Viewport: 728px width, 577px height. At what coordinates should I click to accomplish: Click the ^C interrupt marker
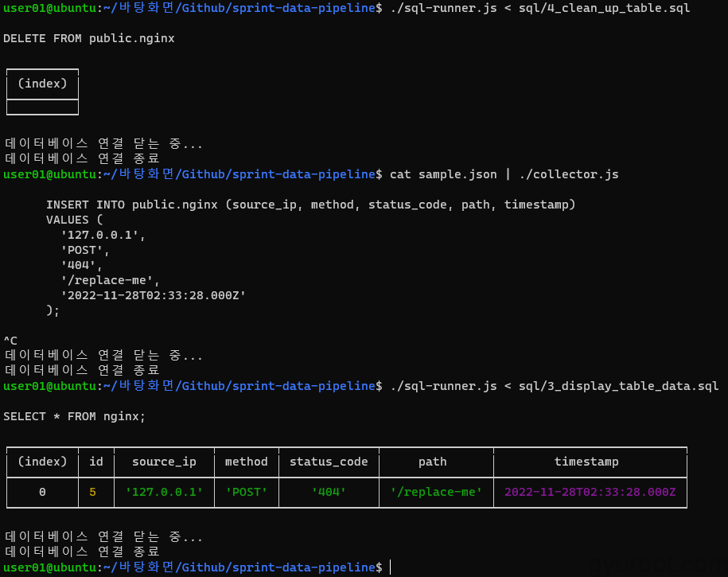10,341
